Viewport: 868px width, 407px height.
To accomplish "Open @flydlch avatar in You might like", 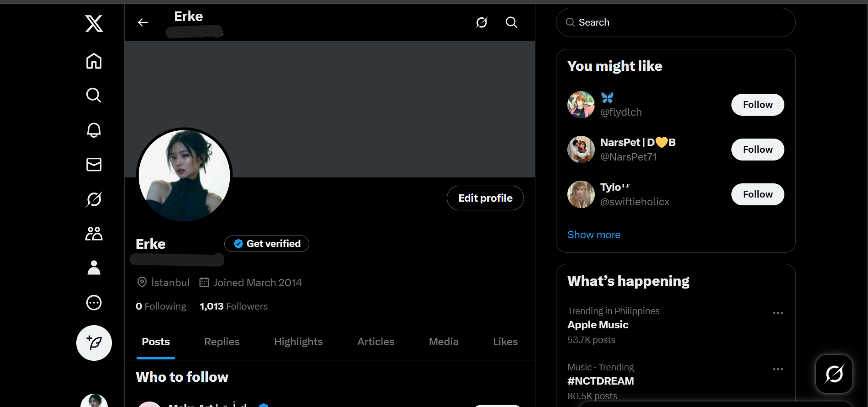I will [581, 105].
